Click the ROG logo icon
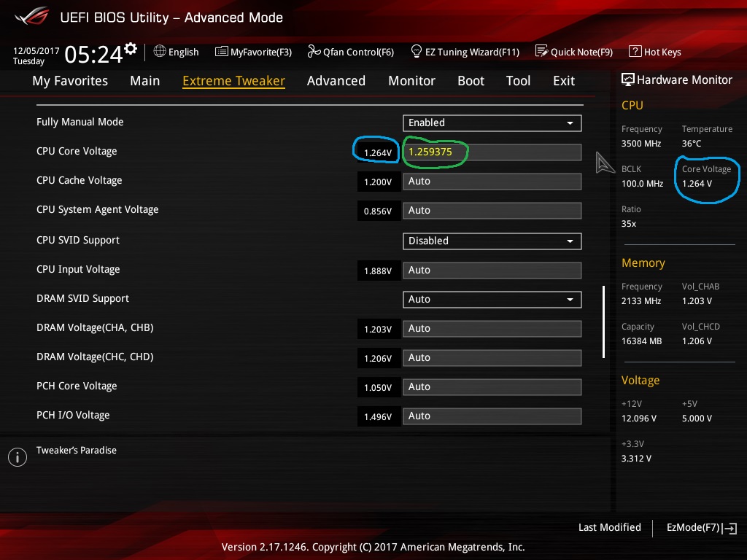This screenshot has width=747, height=560. [32, 16]
